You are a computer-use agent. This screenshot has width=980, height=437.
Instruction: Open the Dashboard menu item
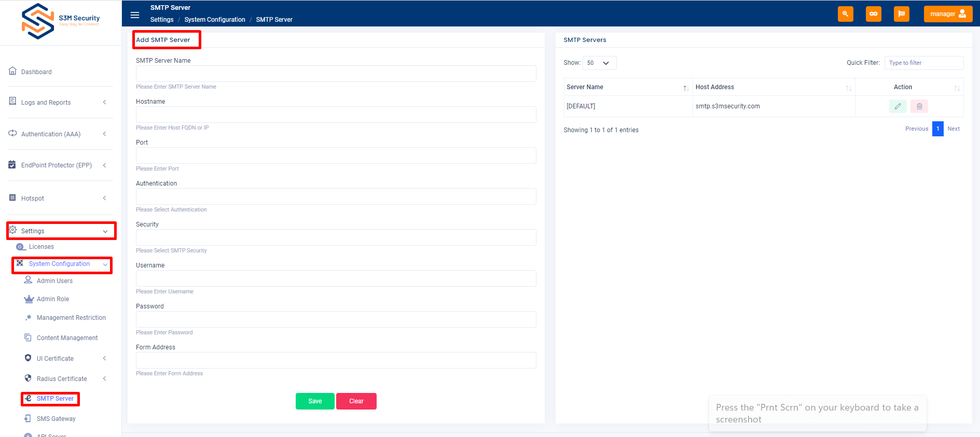pos(36,72)
